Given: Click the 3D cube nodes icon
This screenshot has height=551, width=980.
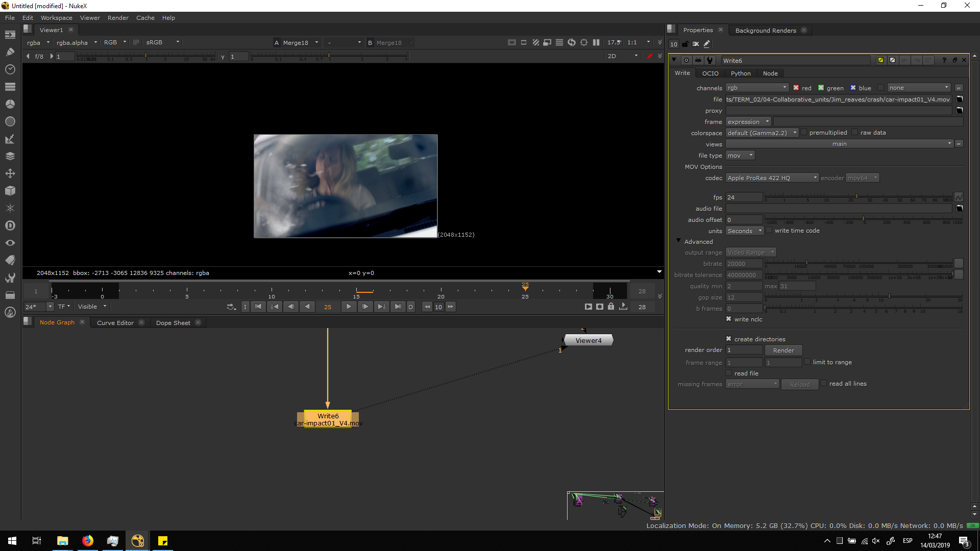Looking at the screenshot, I should coord(10,191).
